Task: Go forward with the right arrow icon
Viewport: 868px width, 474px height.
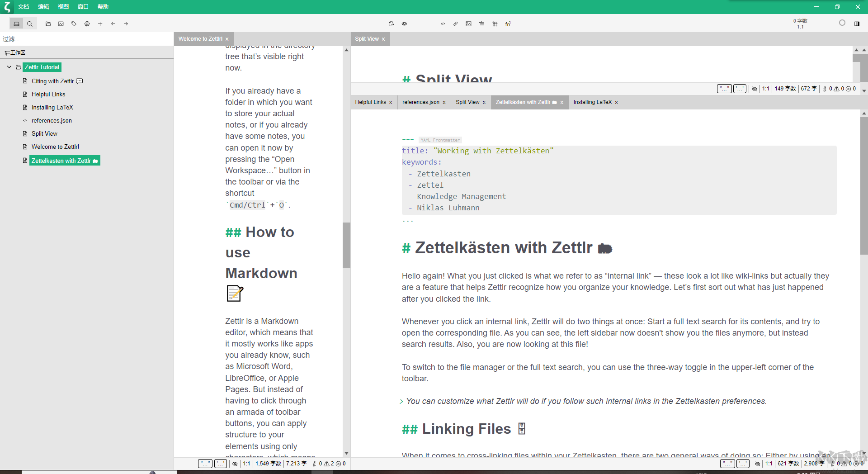Action: tap(126, 24)
